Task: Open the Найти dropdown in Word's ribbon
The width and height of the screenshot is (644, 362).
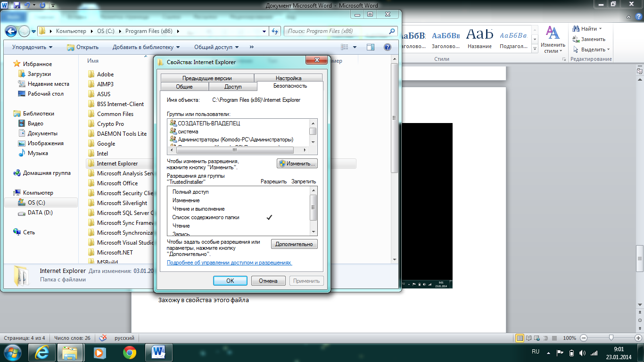Action: [x=588, y=29]
